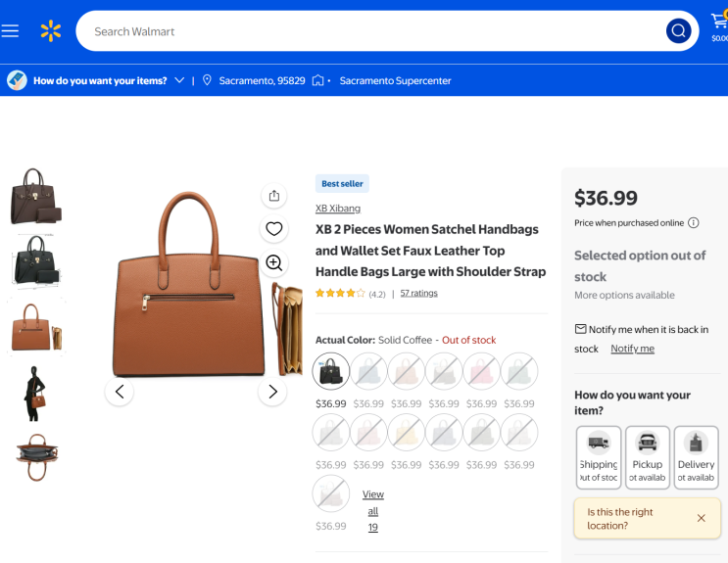Click the search magnifier button

[678, 31]
